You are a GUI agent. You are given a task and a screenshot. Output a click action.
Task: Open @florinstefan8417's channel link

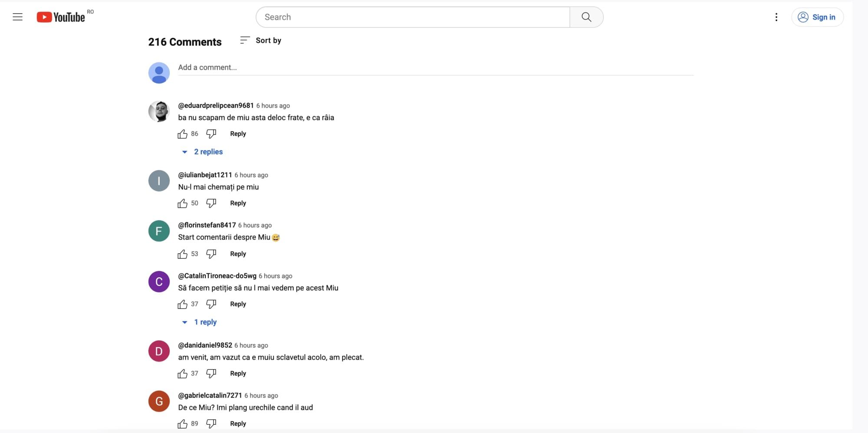[x=207, y=225]
